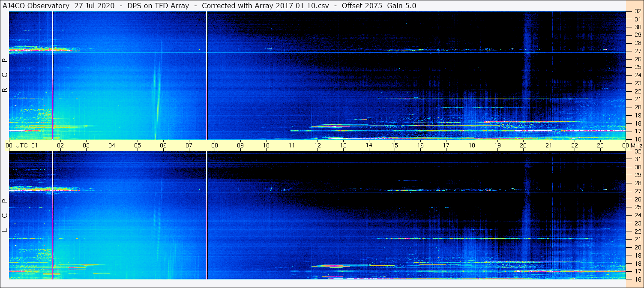Click "16" MHz label in LCP panel scale

[638, 279]
